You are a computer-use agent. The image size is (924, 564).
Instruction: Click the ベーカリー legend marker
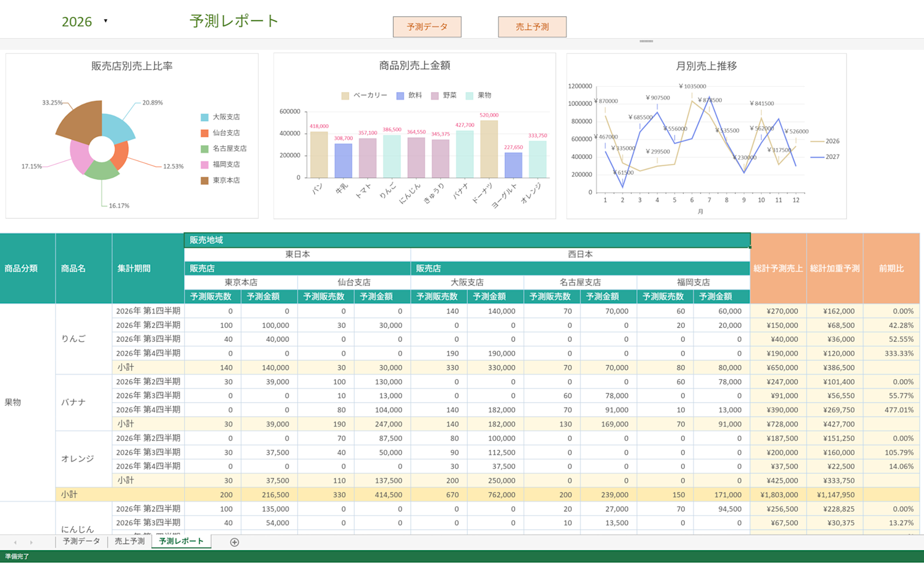pos(345,96)
